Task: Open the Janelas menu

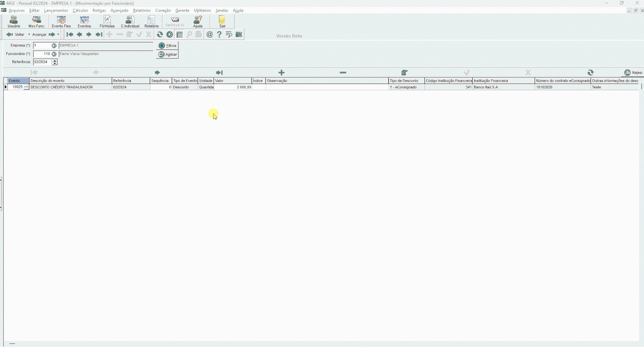Action: (222, 10)
